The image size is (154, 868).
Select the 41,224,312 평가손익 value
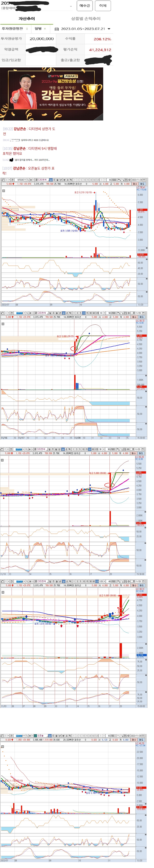(x=100, y=50)
